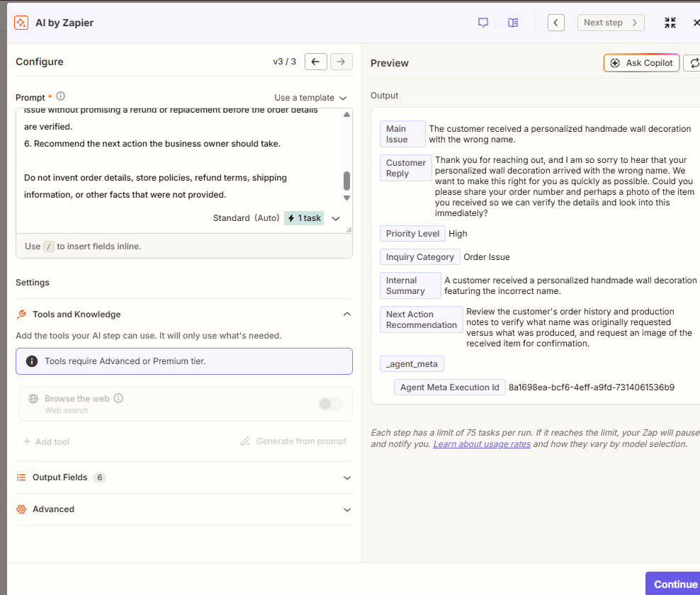
Task: Collapse the Tools and Knowledge section
Action: [x=347, y=314]
